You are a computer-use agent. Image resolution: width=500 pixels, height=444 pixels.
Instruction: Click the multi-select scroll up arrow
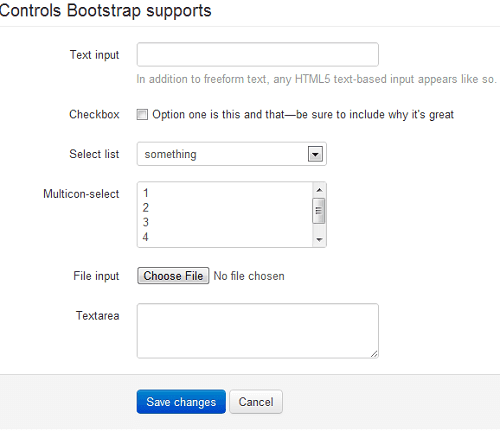319,190
